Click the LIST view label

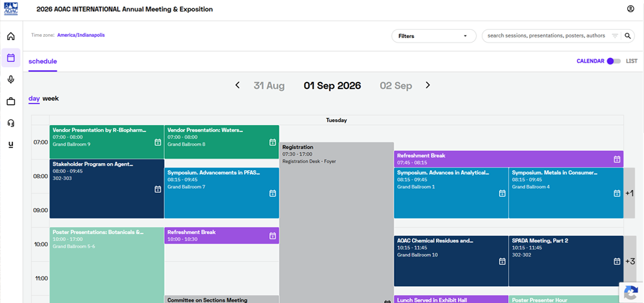[632, 61]
